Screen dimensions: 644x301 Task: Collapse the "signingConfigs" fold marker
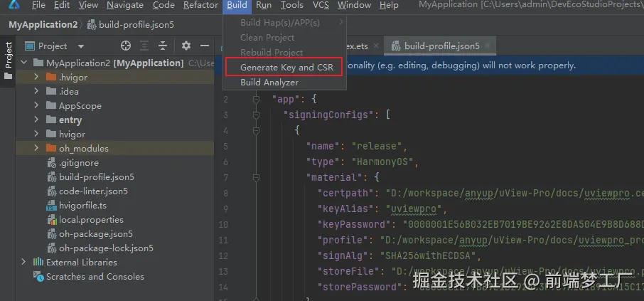click(257, 115)
